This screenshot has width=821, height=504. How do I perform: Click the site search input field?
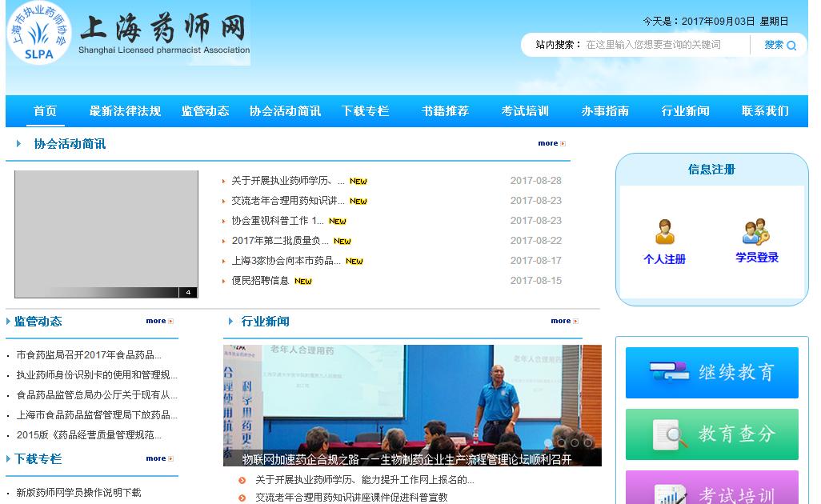point(663,45)
